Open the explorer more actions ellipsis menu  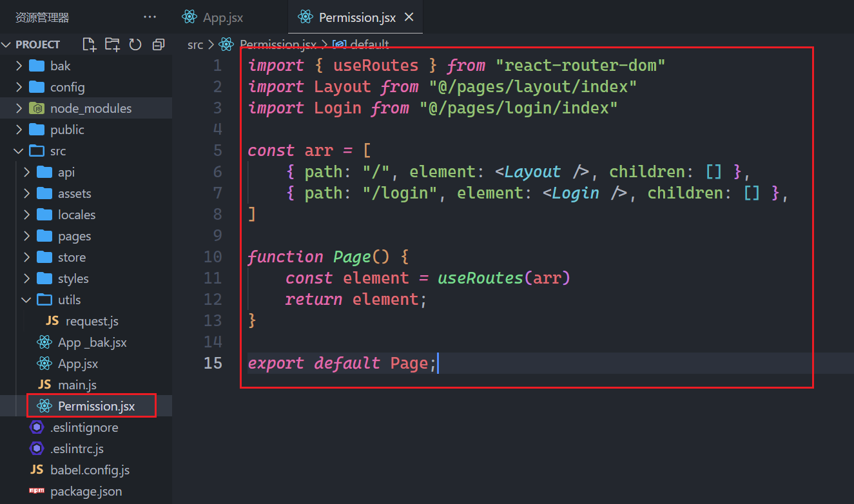click(x=150, y=17)
